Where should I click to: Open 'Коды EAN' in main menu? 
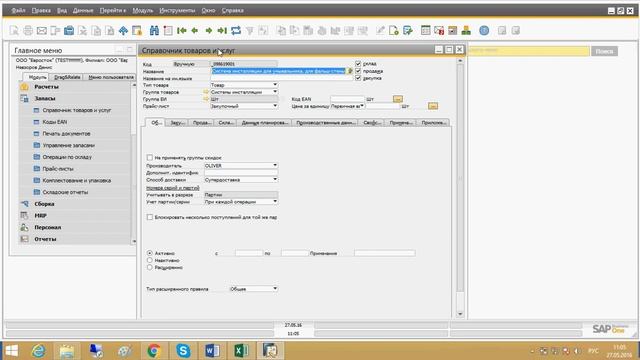(55, 122)
